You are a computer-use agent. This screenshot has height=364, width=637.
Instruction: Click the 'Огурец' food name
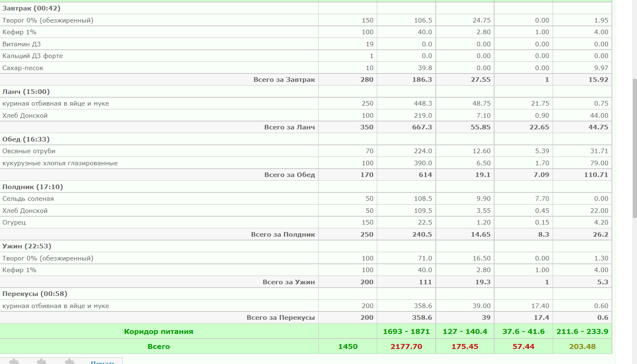click(x=14, y=222)
